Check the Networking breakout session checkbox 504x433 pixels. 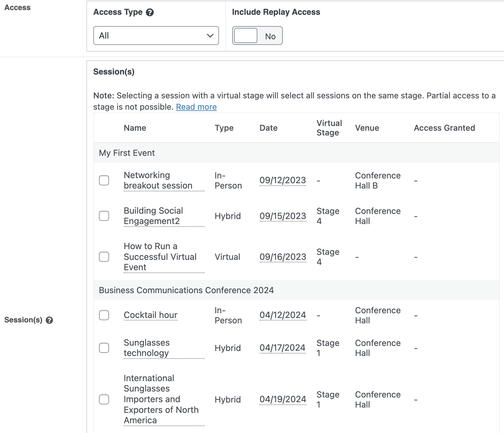pos(104,180)
